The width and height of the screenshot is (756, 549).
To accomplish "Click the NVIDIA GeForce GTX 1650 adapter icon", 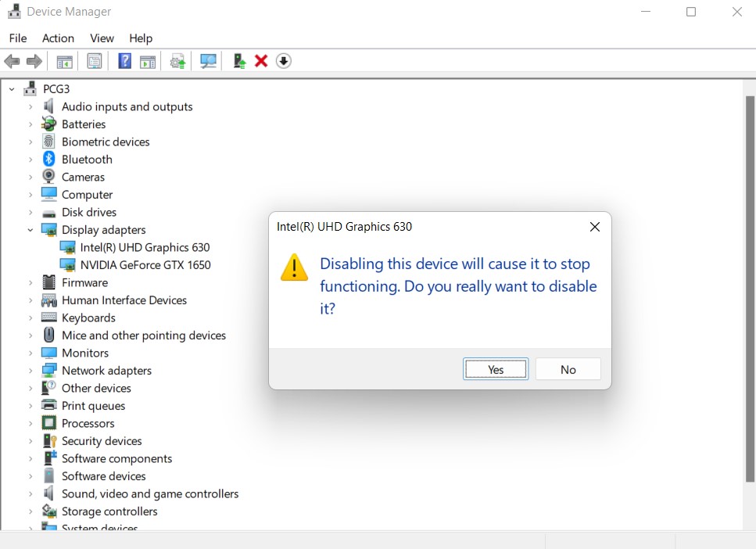I will tap(67, 265).
